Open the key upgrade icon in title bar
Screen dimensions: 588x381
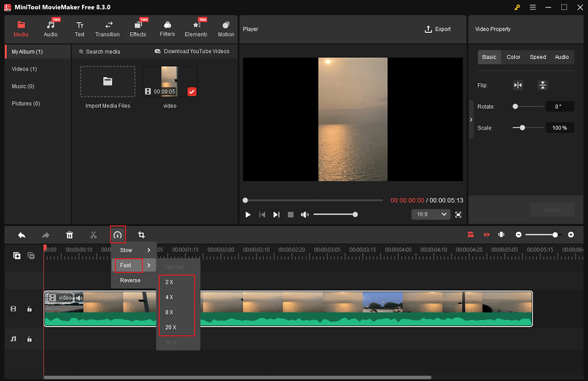[x=517, y=7]
